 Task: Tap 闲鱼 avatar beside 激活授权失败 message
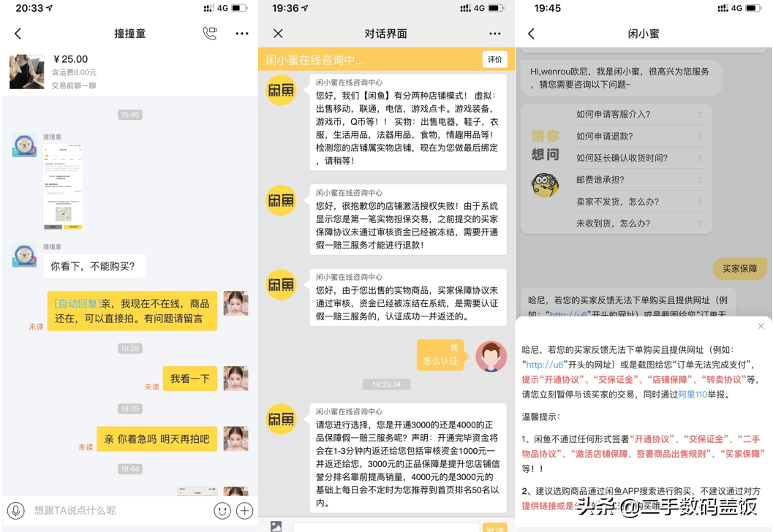click(x=281, y=200)
